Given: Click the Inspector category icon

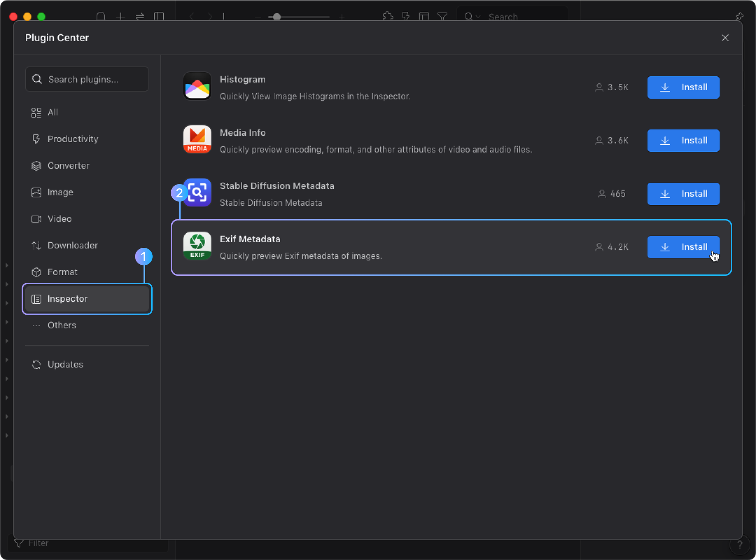Looking at the screenshot, I should tap(36, 299).
